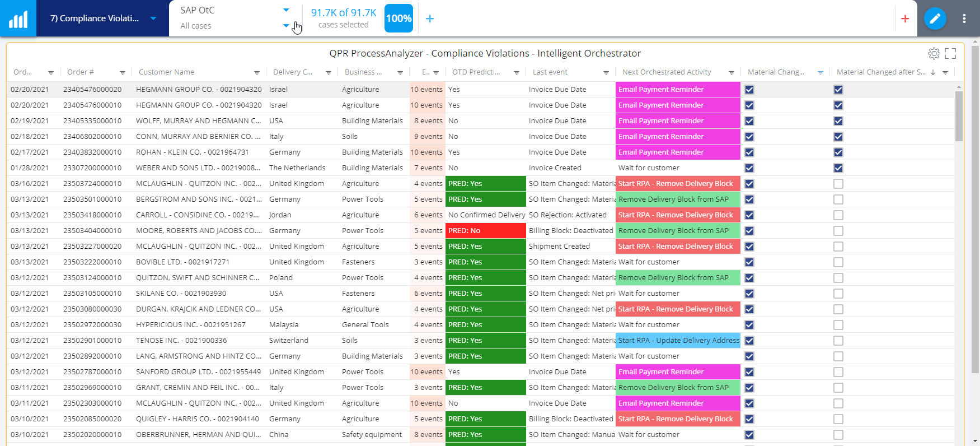Click scroll up arrow of table scrollbar

[959, 87]
